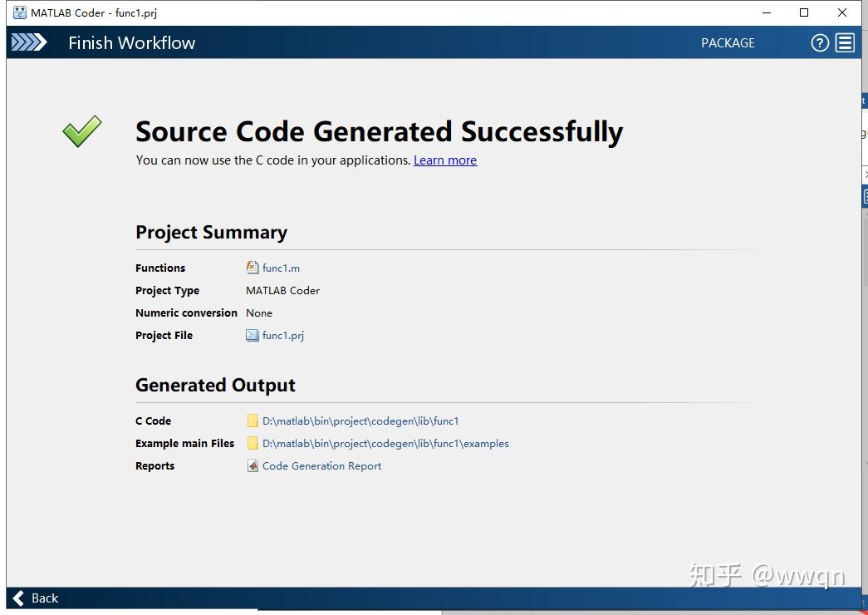Click the Back arrow icon
Viewport: 868px width, 615px height.
pos(19,598)
